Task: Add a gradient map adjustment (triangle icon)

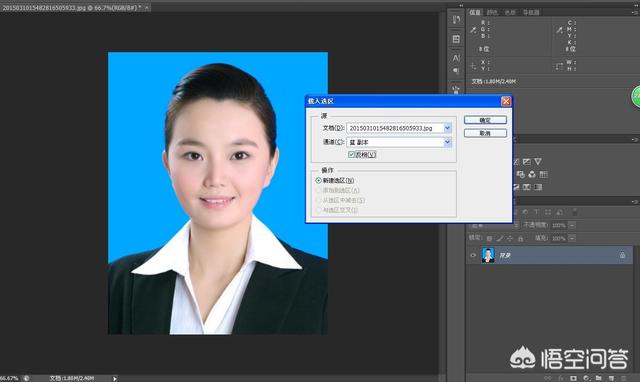Action: click(x=538, y=162)
